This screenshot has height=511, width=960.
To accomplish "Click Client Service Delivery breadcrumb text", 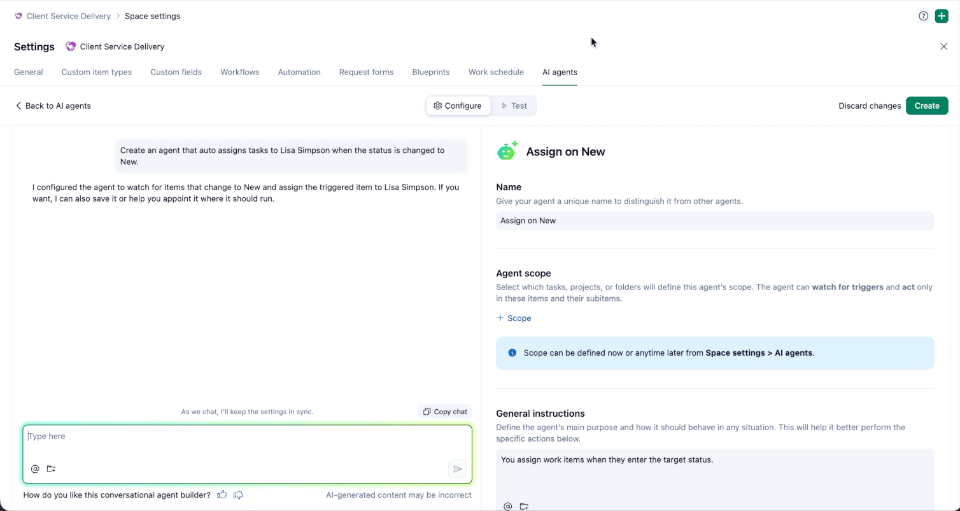I will [69, 17].
